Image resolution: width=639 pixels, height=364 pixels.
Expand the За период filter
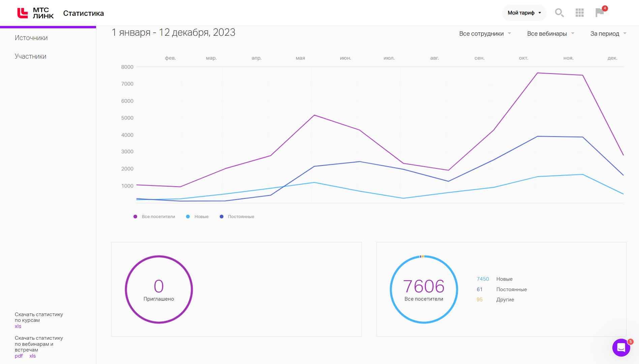pos(608,34)
